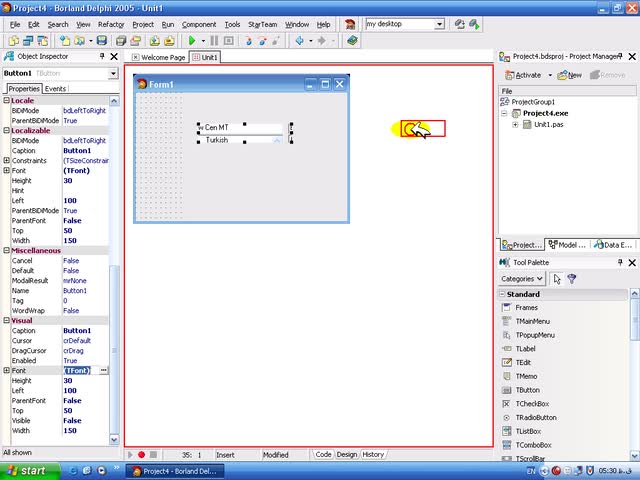Collapse the Project4.exe tree node
This screenshot has width=640, height=480.
coord(504,113)
